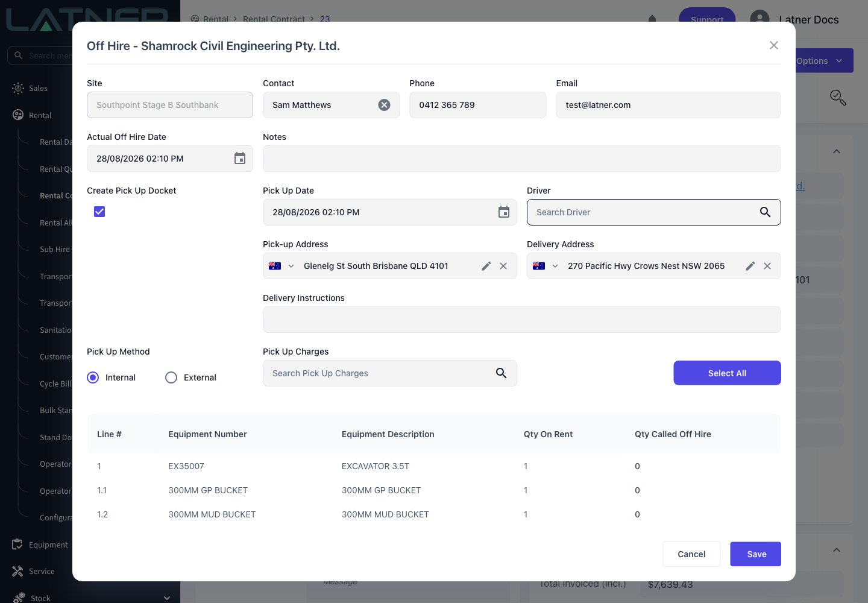Close the Off Hire dialog
868x603 pixels.
774,45
